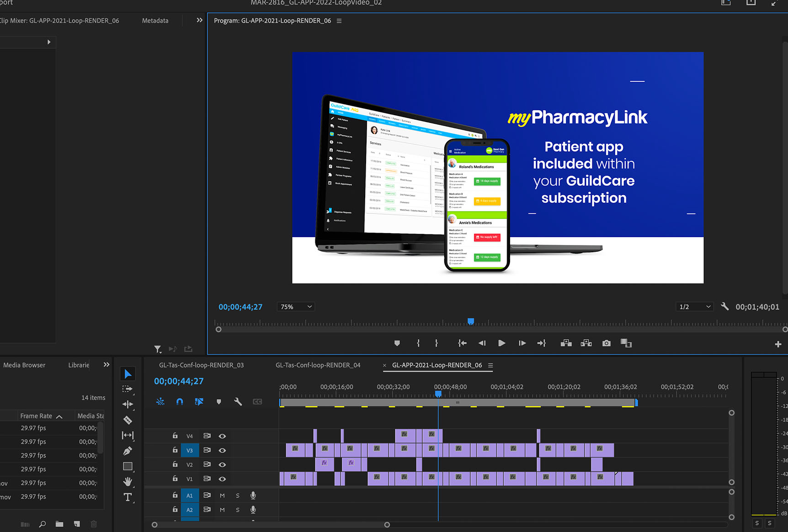Toggle V1 track output eye

(223, 479)
